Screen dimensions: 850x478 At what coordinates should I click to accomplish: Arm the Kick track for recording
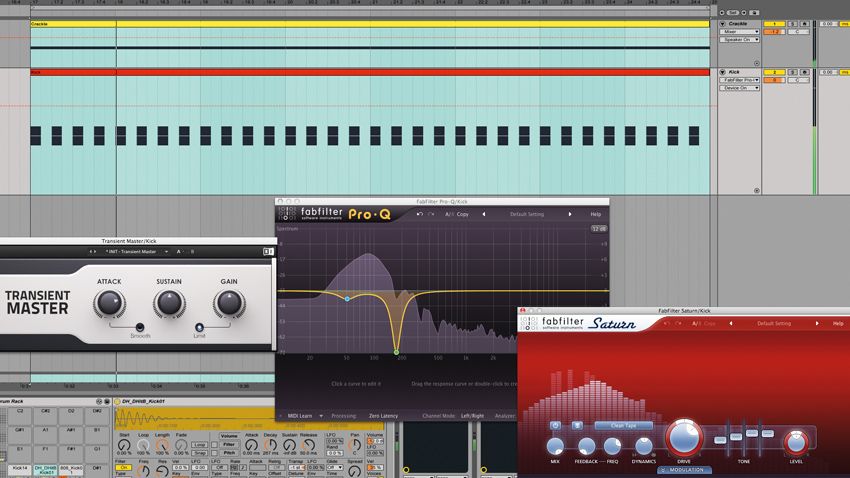pos(804,72)
